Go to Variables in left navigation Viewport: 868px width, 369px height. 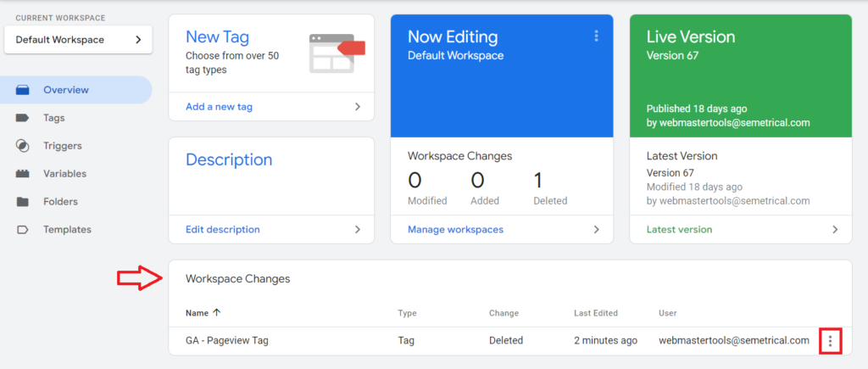pyautogui.click(x=64, y=174)
